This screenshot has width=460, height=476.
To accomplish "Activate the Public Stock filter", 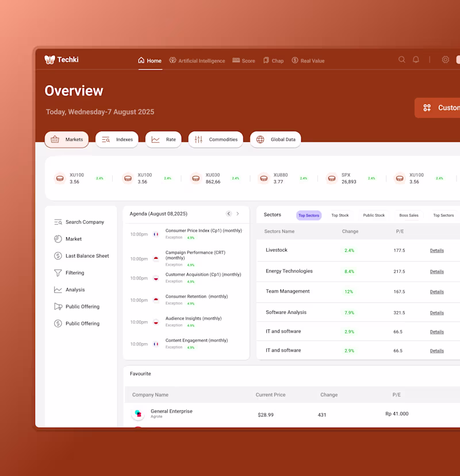I will click(x=374, y=215).
